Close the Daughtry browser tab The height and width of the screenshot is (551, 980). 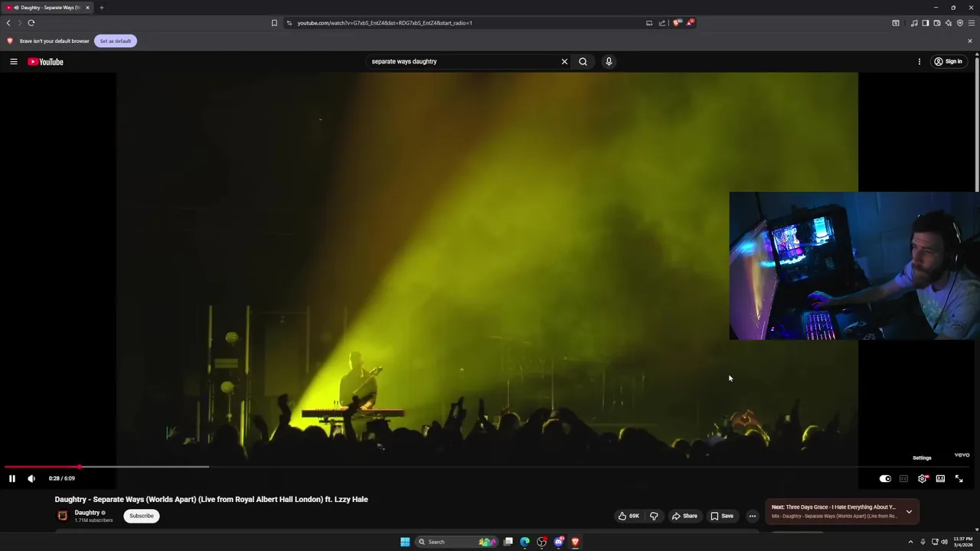tap(87, 8)
